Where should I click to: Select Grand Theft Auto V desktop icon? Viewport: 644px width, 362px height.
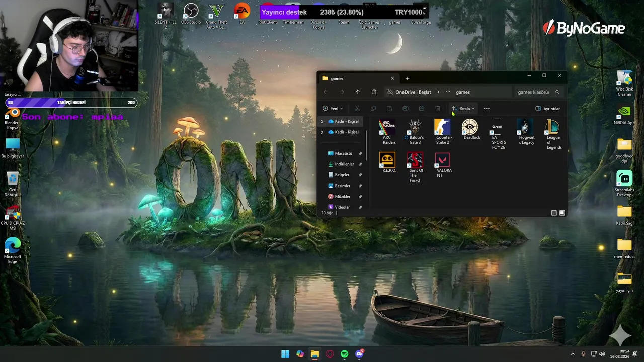(216, 16)
